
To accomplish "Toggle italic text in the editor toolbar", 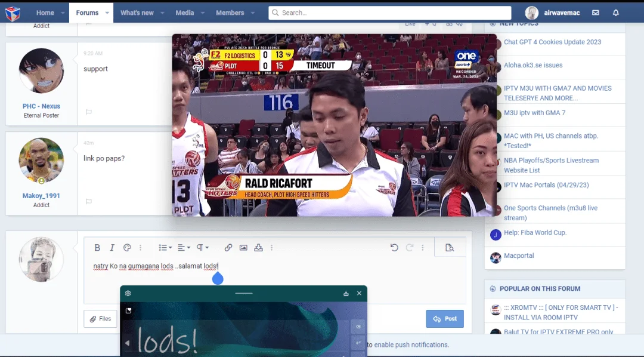I will (112, 248).
